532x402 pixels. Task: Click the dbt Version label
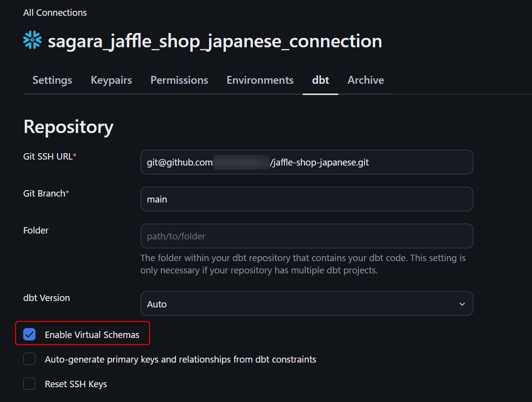[x=46, y=298]
